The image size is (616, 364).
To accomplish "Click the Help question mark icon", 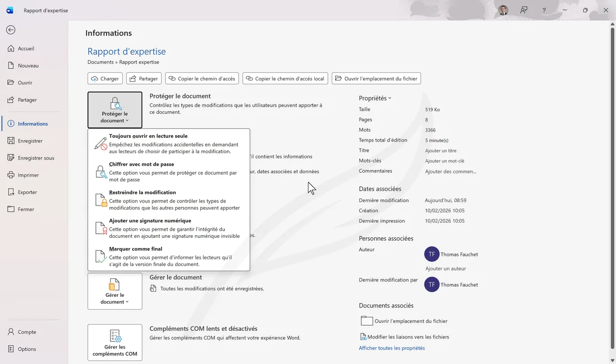I will (543, 10).
